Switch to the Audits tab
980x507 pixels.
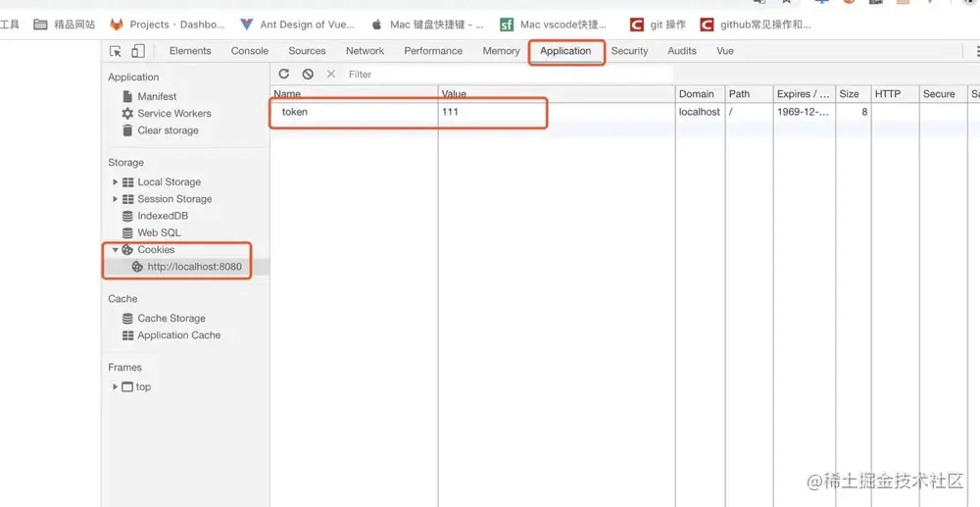point(682,51)
